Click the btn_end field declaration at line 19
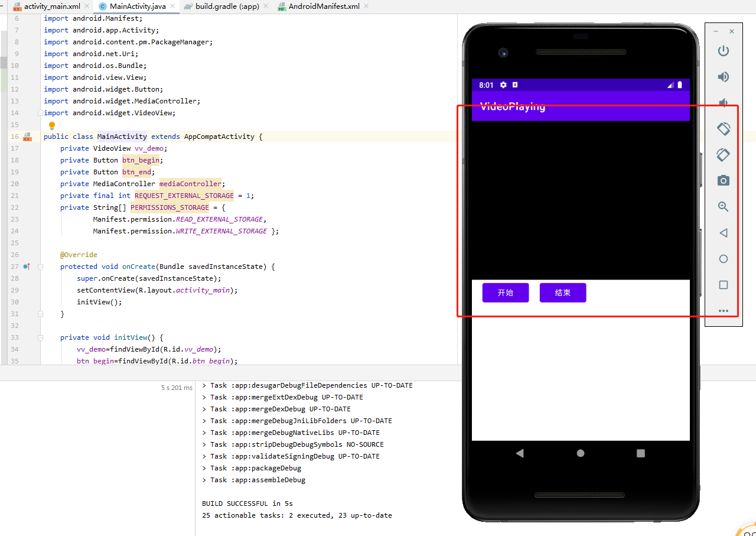756x536 pixels. coord(137,172)
